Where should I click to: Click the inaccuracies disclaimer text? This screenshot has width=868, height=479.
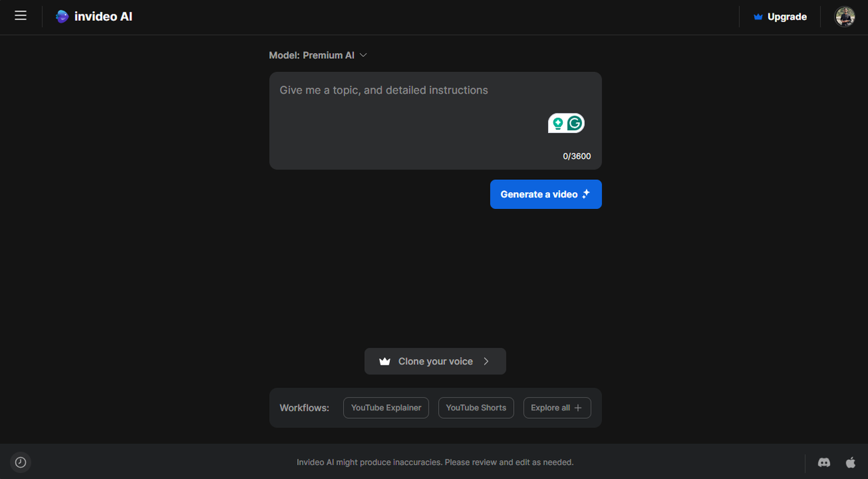pyautogui.click(x=435, y=462)
